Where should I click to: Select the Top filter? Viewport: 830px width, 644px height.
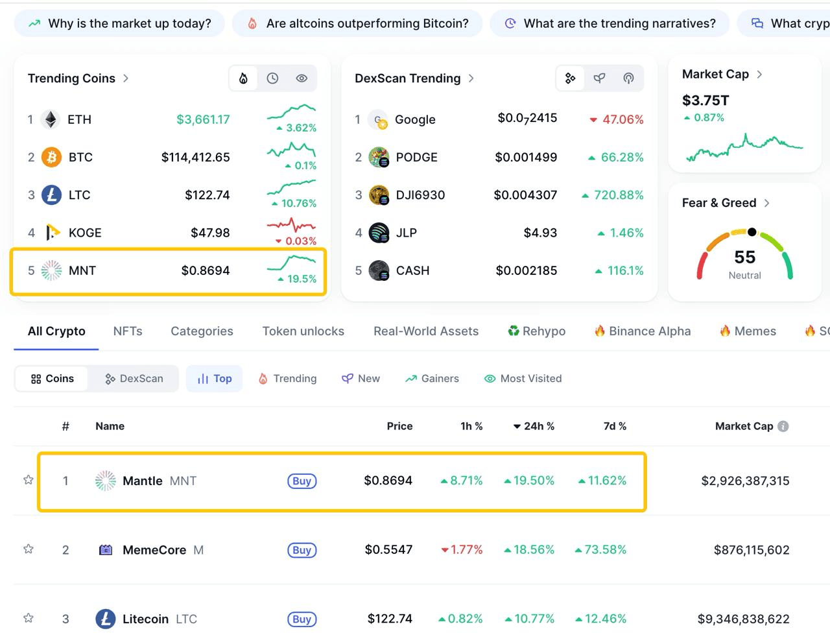[x=214, y=379]
